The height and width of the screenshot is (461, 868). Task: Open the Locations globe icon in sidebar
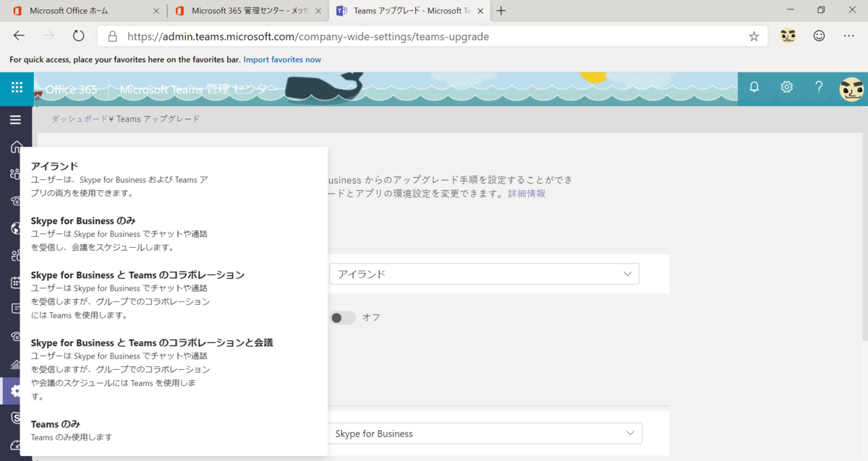[15, 228]
